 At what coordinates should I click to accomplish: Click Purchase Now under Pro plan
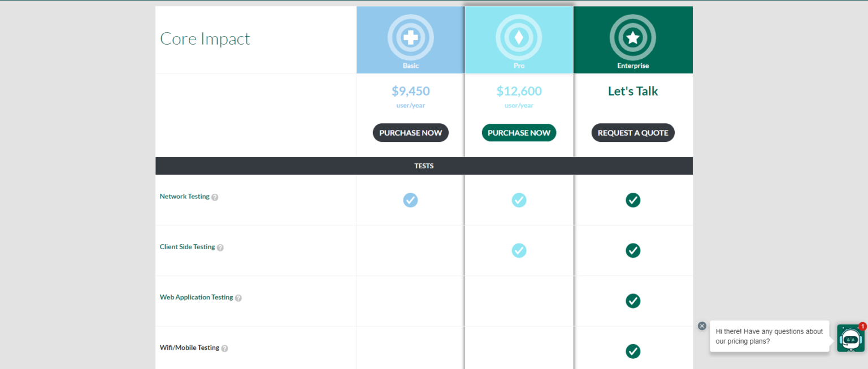[x=519, y=133]
